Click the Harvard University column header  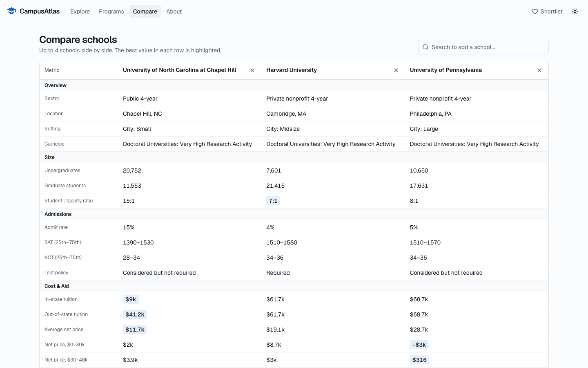click(x=292, y=70)
